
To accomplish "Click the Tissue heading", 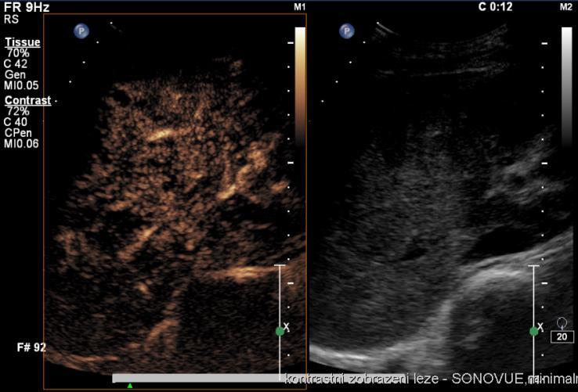I will pos(23,42).
